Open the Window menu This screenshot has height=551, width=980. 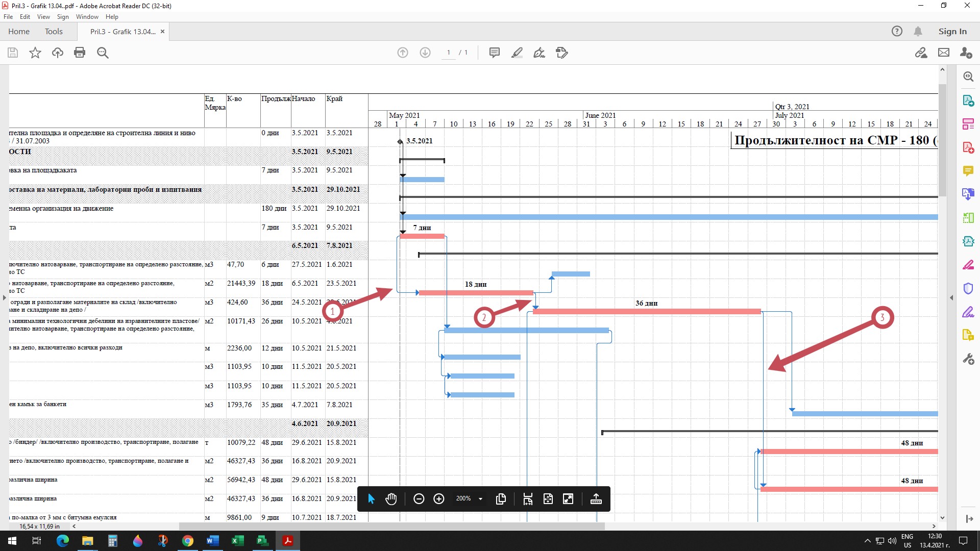(87, 17)
